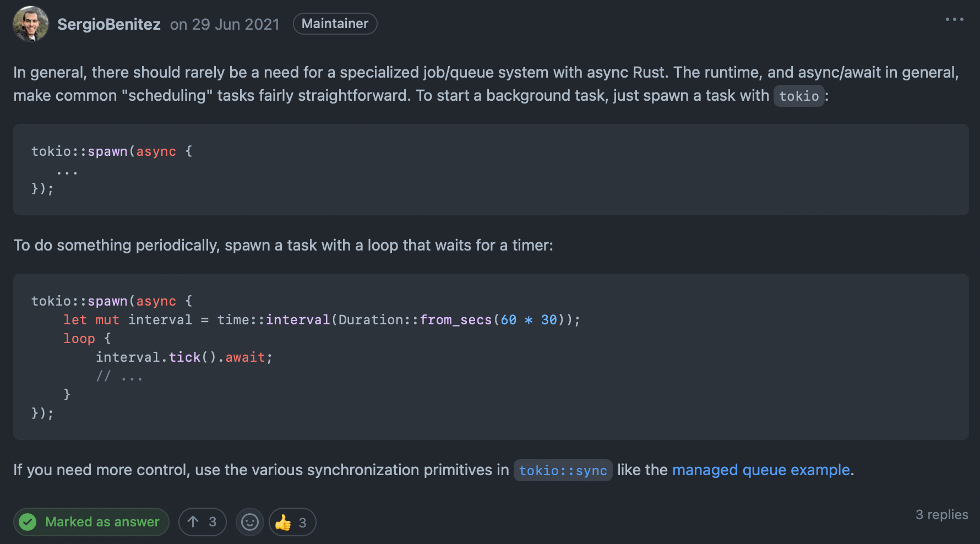Open the comment options kebab menu
This screenshot has width=980, height=544.
(x=954, y=19)
